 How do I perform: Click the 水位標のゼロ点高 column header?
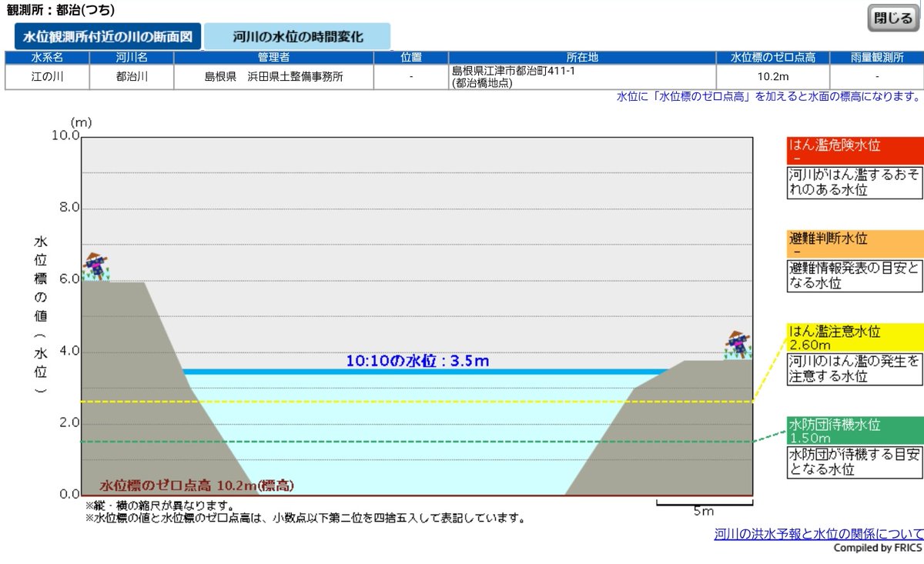point(773,58)
